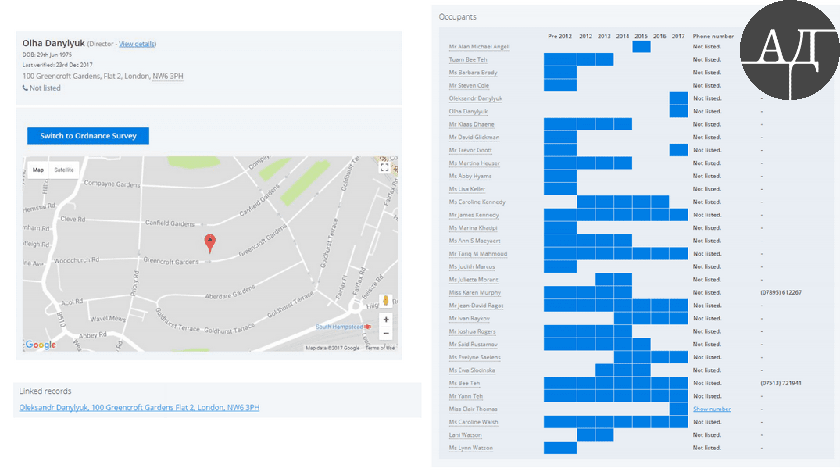Viewport: 840px width, 472px height.
Task: Zoom out the map with minus button
Action: coord(386,333)
